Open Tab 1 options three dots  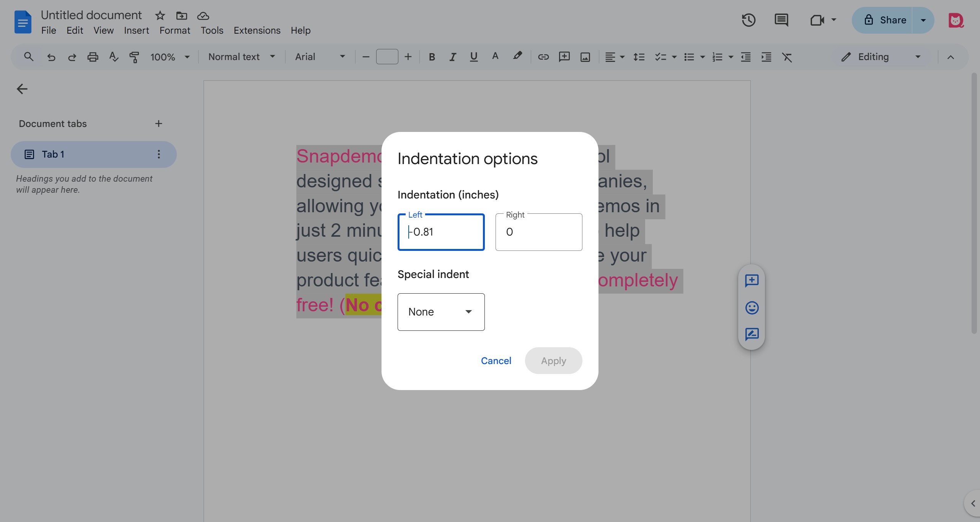click(x=159, y=154)
